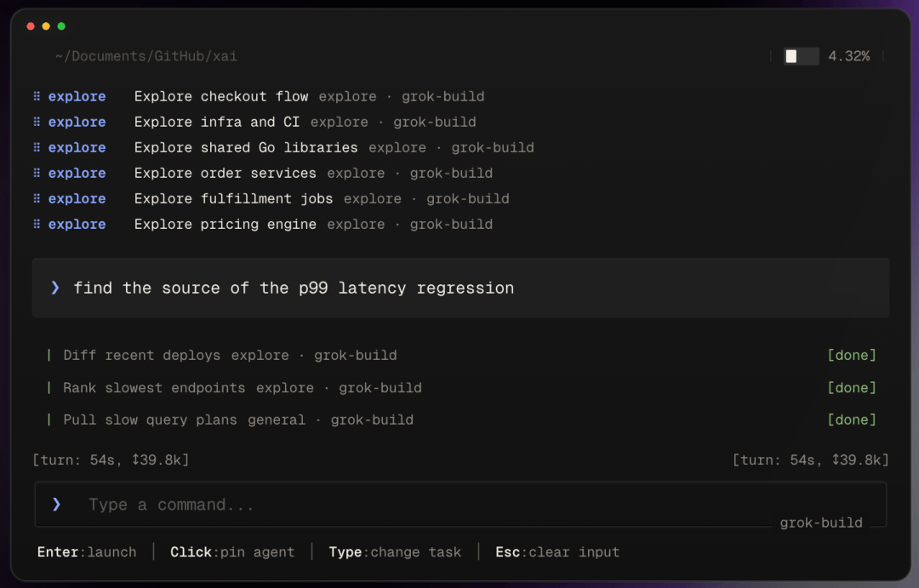The height and width of the screenshot is (588, 919).
Task: Click the ~/Documents/GitHub/xai path
Action: pos(146,56)
